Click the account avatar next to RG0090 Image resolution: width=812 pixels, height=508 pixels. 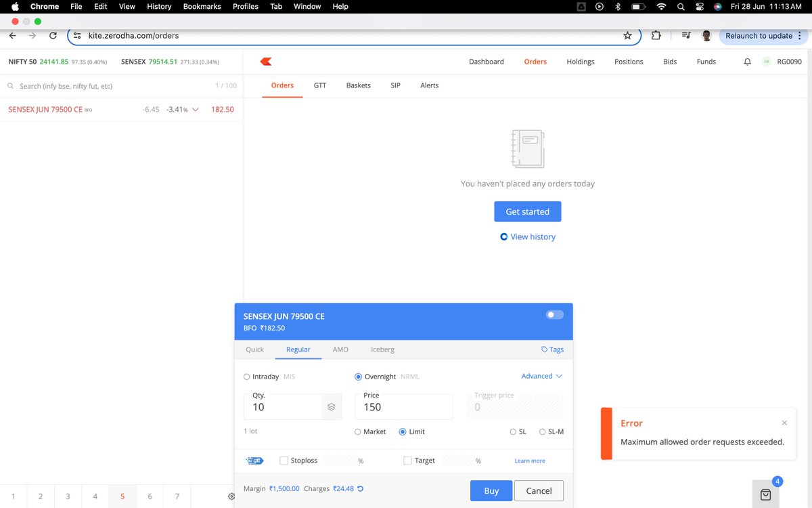click(x=766, y=62)
